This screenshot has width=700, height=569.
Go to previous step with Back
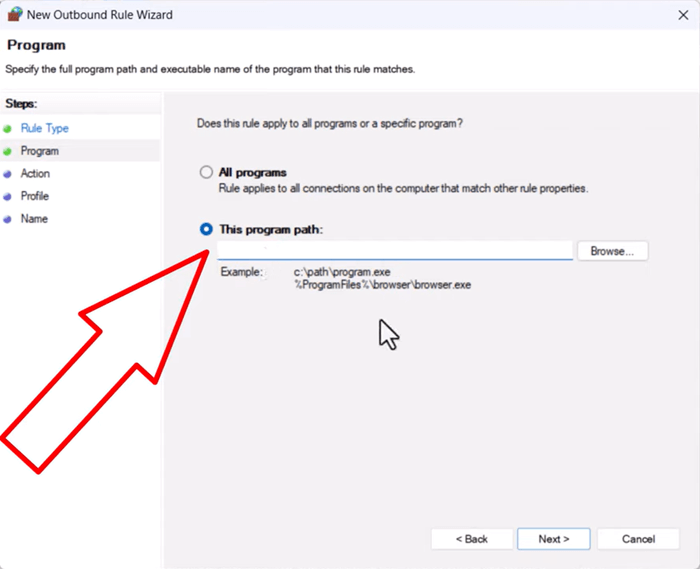coord(471,539)
